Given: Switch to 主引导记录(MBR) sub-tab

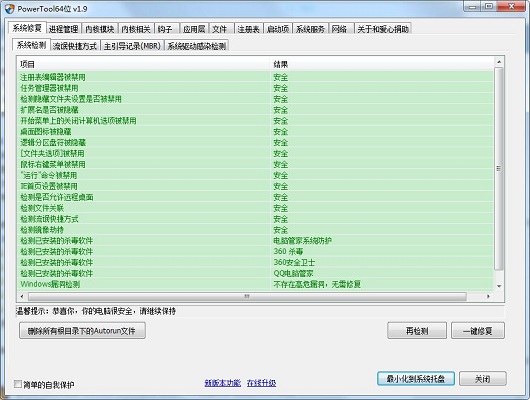Looking at the screenshot, I should 132,46.
